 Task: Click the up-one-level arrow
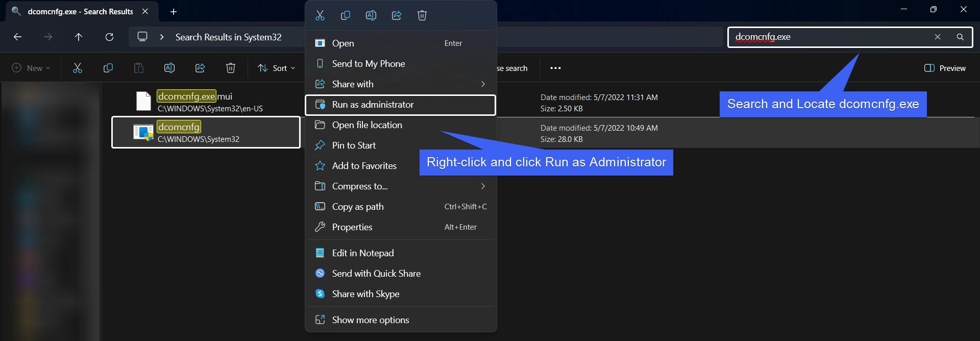pyautogui.click(x=79, y=37)
